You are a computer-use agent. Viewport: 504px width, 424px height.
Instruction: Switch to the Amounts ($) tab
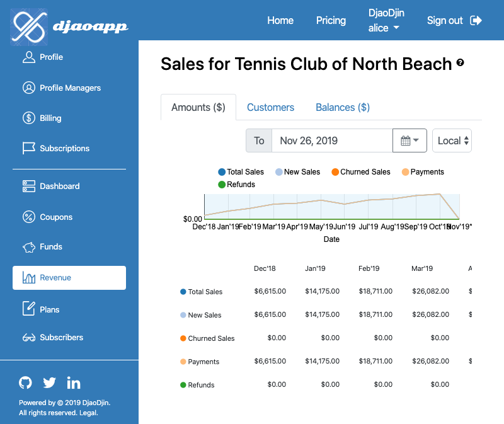[198, 107]
